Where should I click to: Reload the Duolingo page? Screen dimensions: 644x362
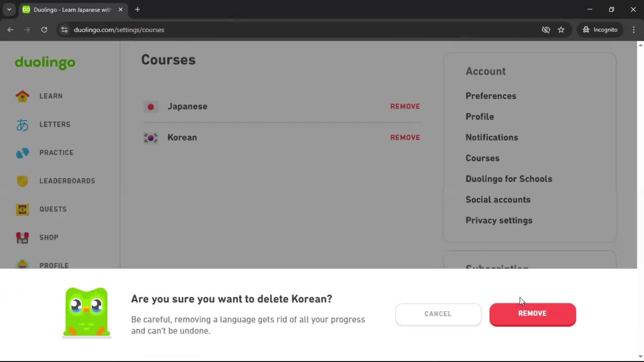pyautogui.click(x=44, y=30)
